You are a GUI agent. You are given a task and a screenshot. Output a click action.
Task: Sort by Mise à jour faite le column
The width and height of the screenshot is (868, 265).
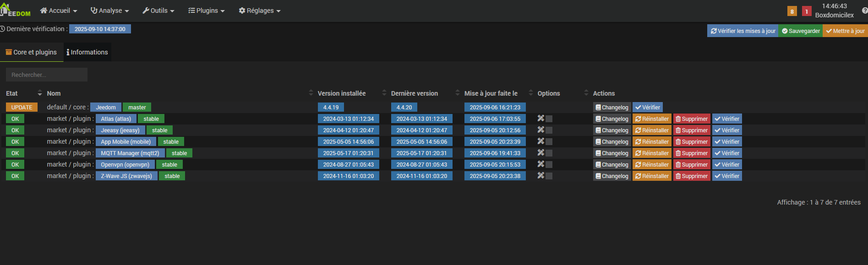(498, 93)
